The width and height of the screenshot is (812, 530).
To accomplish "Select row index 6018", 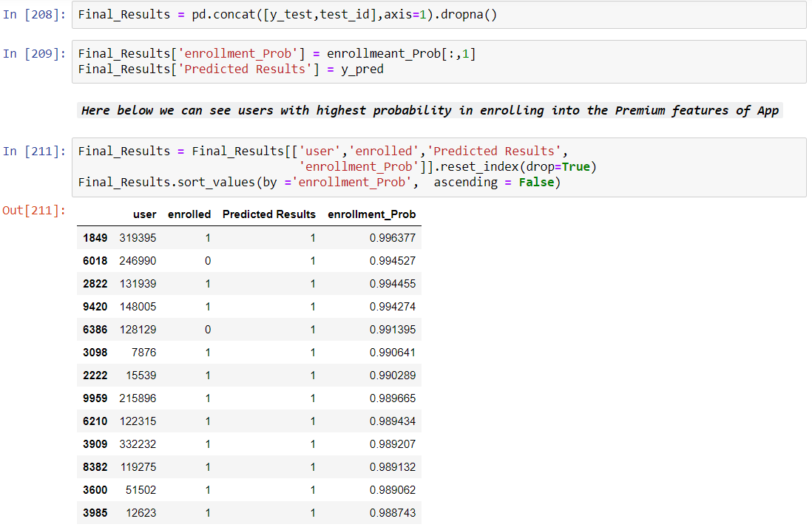I will [x=95, y=261].
